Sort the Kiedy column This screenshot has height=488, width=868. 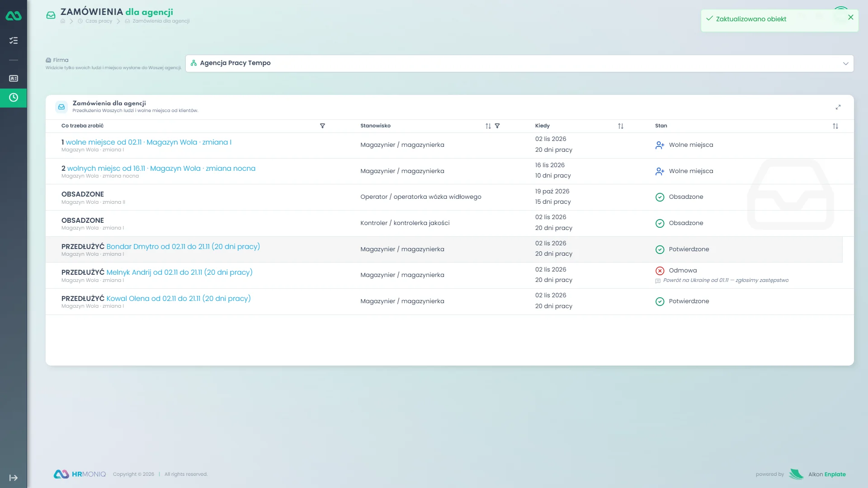click(x=621, y=126)
